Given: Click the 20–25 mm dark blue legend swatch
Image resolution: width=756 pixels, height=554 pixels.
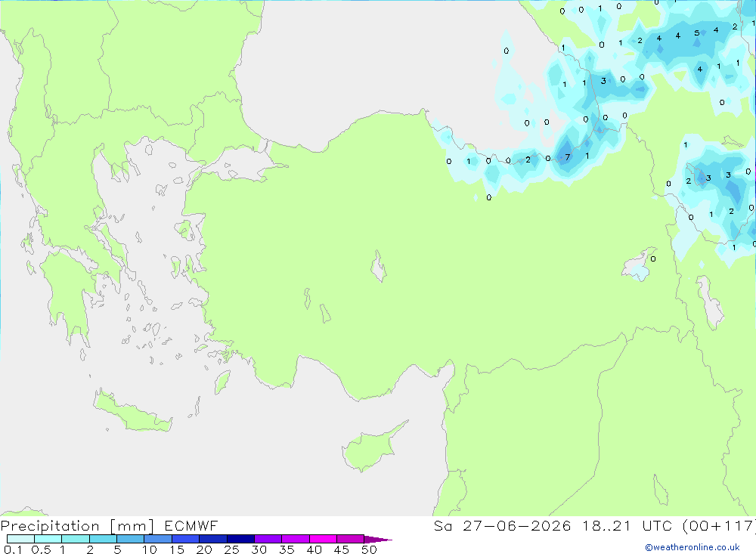Looking at the screenshot, I should pyautogui.click(x=212, y=539).
